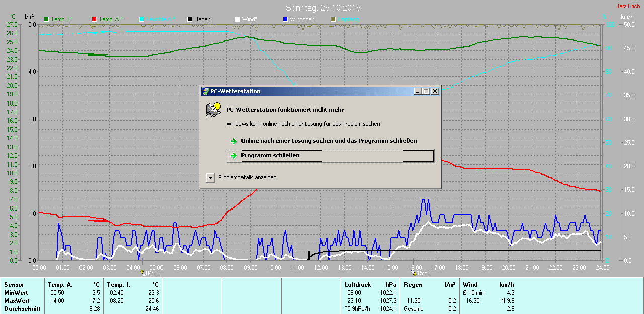This screenshot has width=644, height=314.
Task: Select 'Online nach einer Lösung suchen' option
Action: 329,141
